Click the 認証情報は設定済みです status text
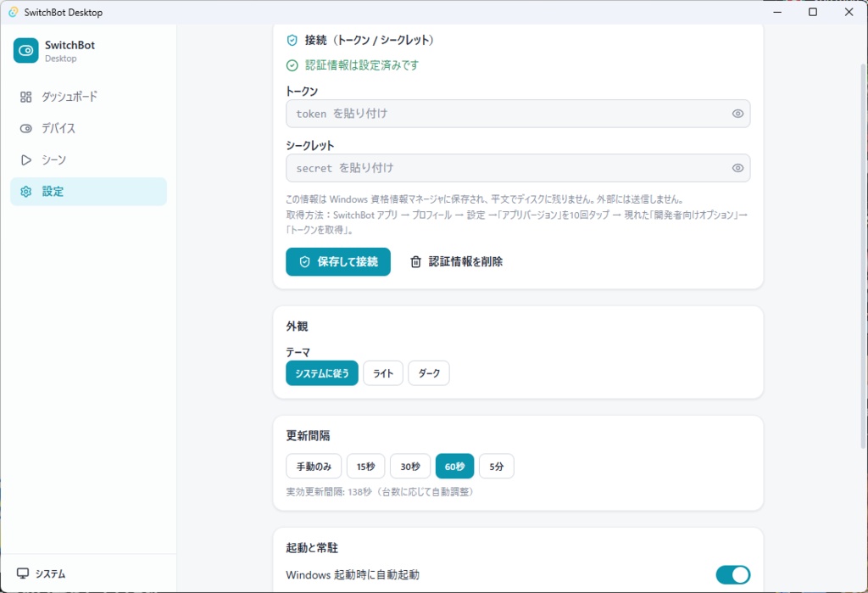Image resolution: width=868 pixels, height=593 pixels. [362, 65]
